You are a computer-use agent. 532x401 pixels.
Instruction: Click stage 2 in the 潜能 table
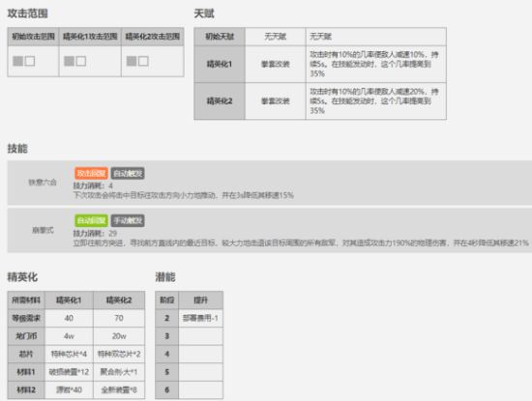167,318
